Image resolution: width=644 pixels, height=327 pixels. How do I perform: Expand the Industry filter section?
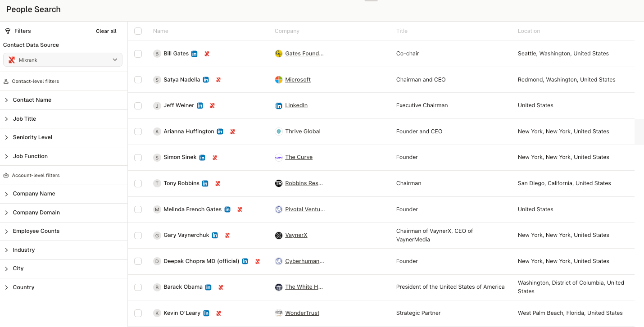(x=24, y=250)
